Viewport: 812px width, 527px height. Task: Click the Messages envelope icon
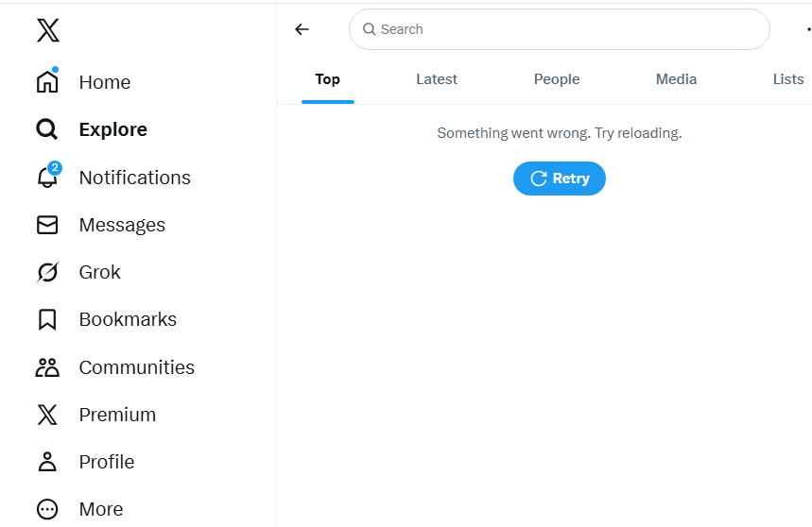47,225
